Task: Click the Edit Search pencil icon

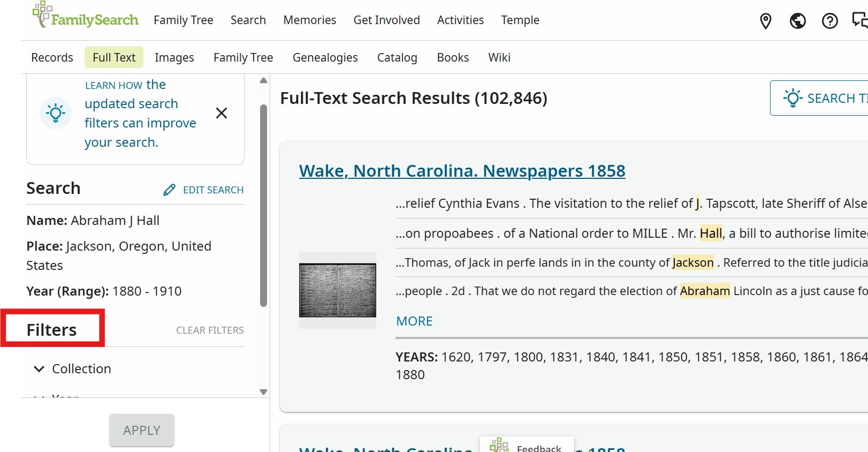Action: pos(169,190)
